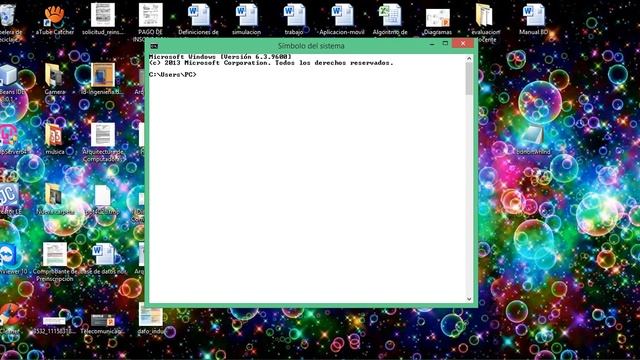Open the Algoritmo de Excel file
The width and height of the screenshot is (640, 360).
(x=390, y=15)
